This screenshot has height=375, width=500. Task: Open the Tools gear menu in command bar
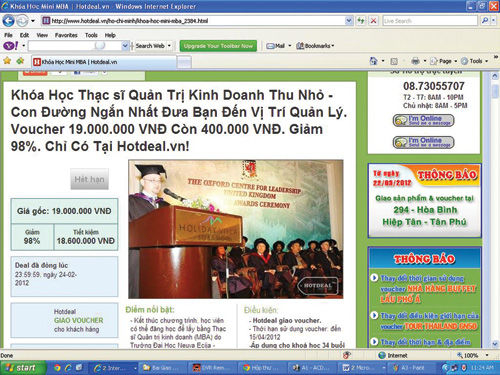click(x=474, y=61)
